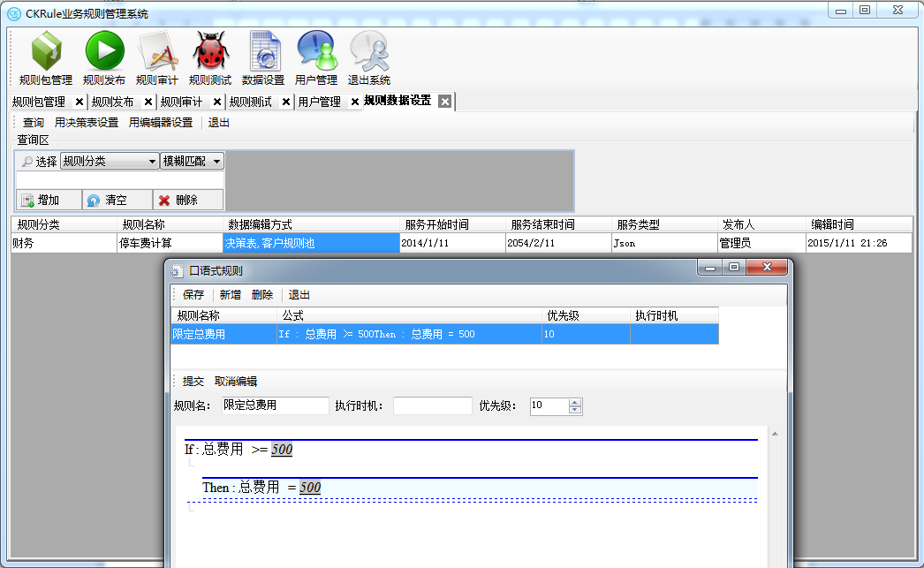Sort by 服务开始时间 column header
924x568 pixels.
click(452, 224)
